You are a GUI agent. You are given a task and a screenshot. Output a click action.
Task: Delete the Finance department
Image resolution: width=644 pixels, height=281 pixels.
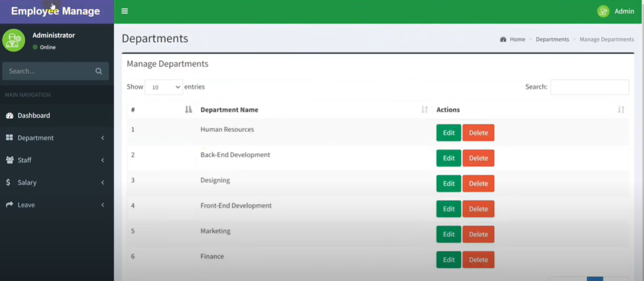click(478, 260)
